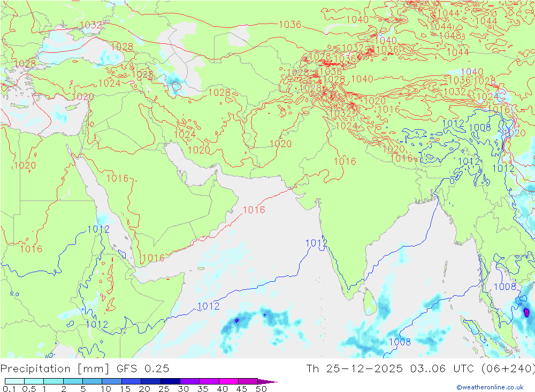Click the legend scale value '20'
Viewport: 535px width, 392px height.
pos(144,389)
